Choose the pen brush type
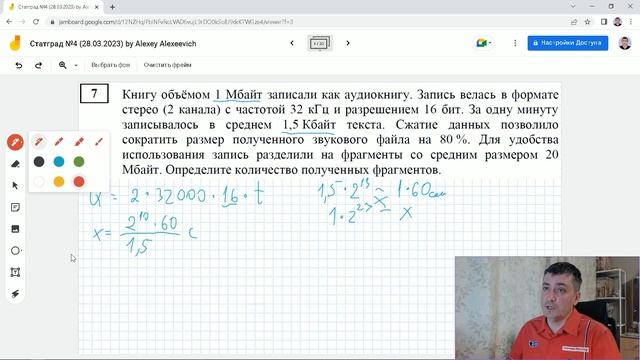640x360 pixels. [39, 142]
